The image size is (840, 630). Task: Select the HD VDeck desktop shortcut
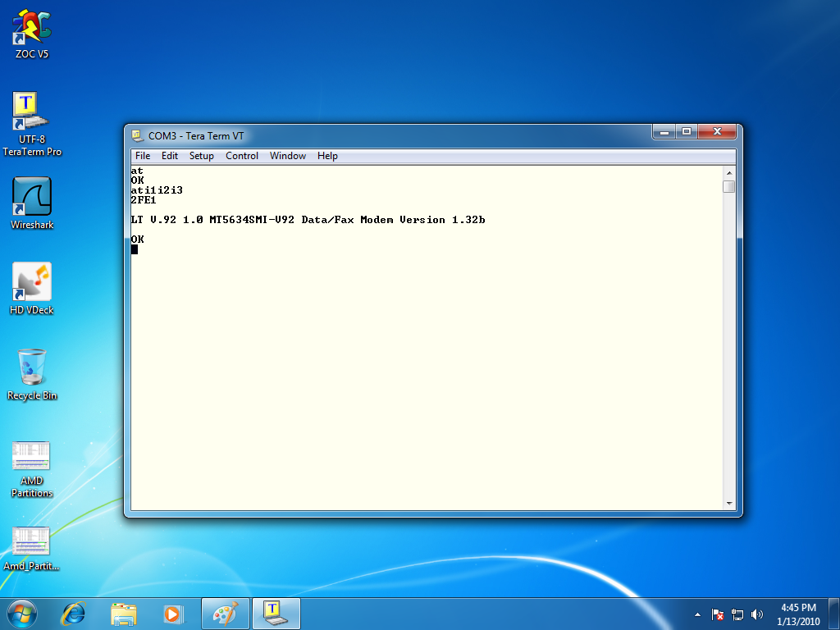click(32, 283)
